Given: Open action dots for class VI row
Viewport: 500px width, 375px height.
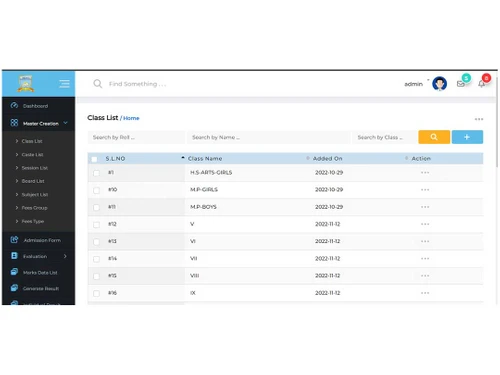Looking at the screenshot, I should click(x=425, y=241).
